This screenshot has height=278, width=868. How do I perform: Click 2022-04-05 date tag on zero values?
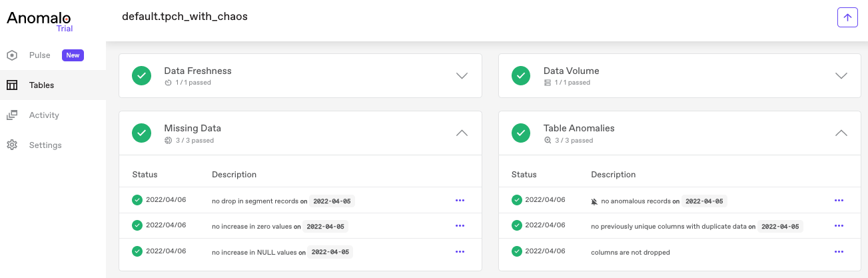click(x=325, y=227)
